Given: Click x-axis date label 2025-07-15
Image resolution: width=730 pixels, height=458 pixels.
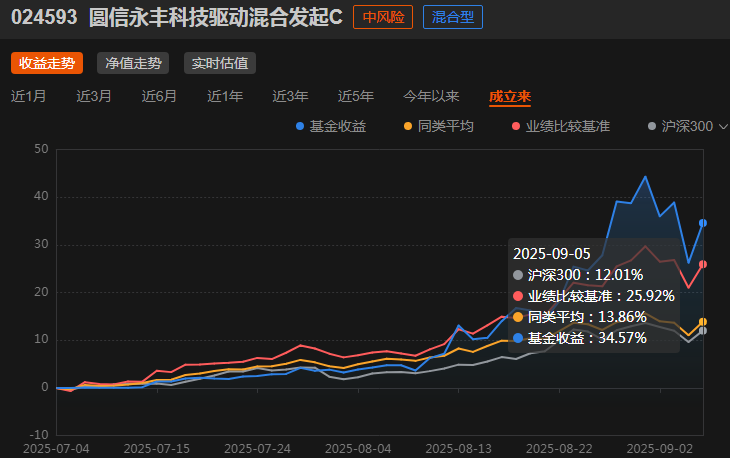Looking at the screenshot, I should pos(157,449).
